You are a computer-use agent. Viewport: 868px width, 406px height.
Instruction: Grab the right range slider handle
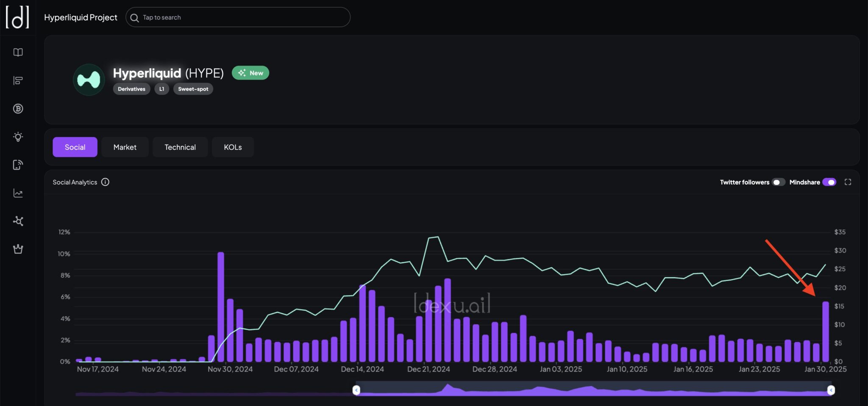831,390
